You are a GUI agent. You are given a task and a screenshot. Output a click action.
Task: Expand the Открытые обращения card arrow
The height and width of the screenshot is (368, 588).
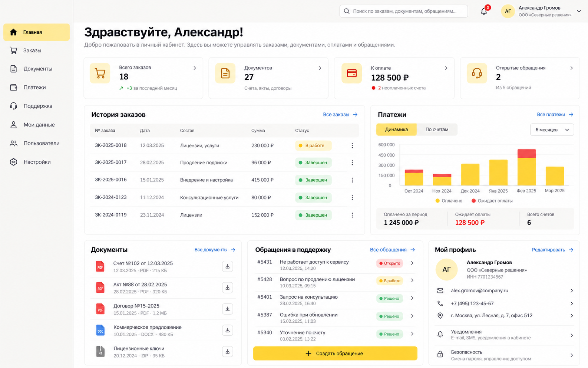[571, 68]
